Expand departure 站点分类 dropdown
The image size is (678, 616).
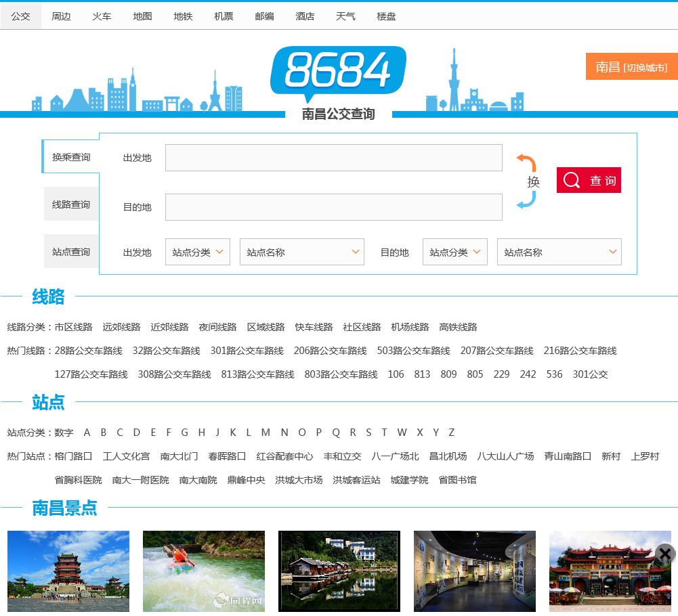(198, 252)
